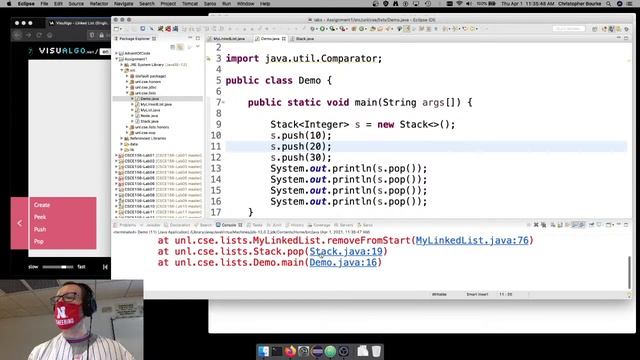
Task: Select the Demo.java editor tab
Action: coord(270,39)
